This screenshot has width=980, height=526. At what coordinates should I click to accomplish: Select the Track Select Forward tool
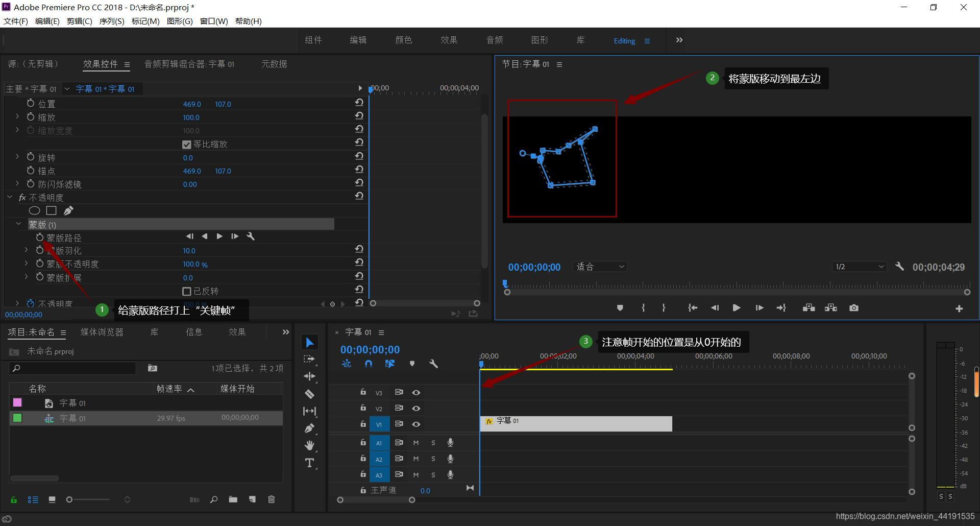[x=310, y=360]
